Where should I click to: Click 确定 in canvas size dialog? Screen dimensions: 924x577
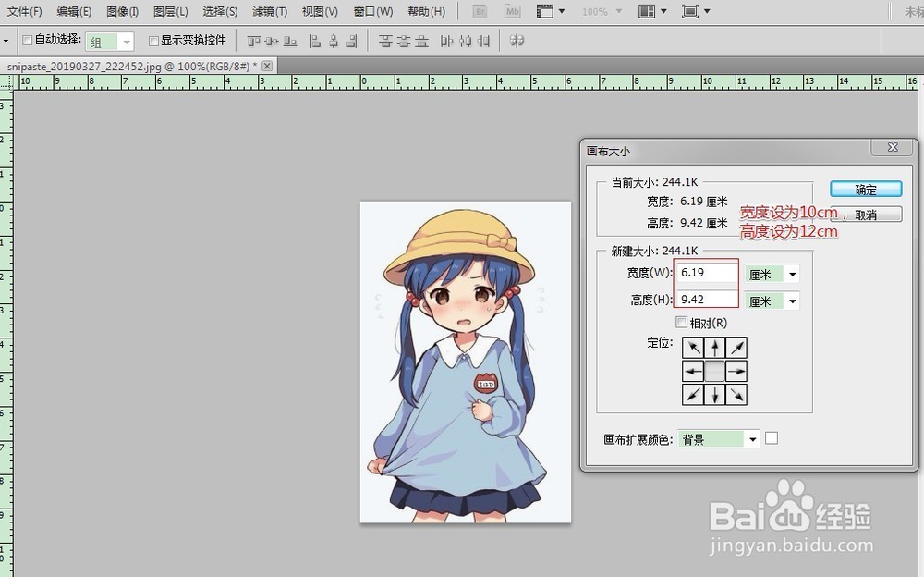866,190
